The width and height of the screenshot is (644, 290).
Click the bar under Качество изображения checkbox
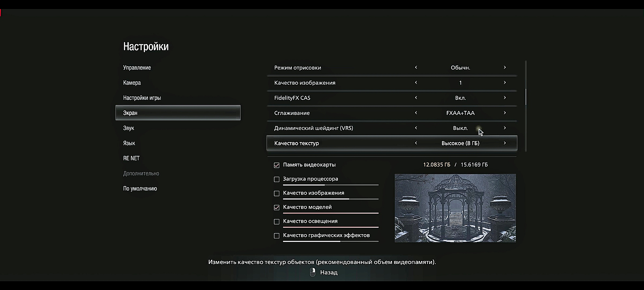[x=331, y=199]
